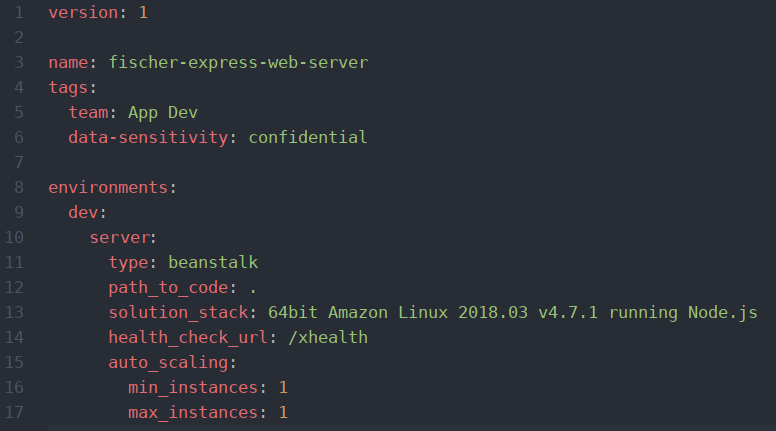Click the 'environments' key on line 8

108,188
